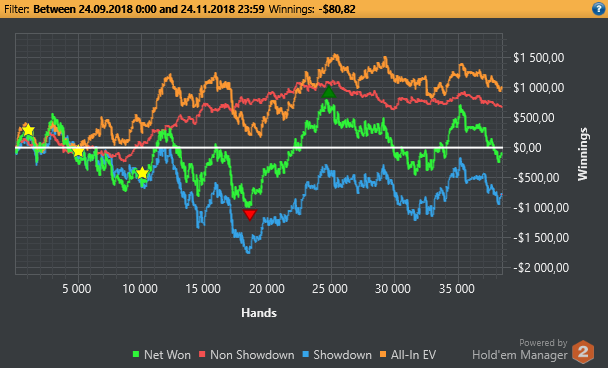Click the 15 000 hands axis label
Image resolution: width=608 pixels, height=368 pixels.
click(203, 289)
